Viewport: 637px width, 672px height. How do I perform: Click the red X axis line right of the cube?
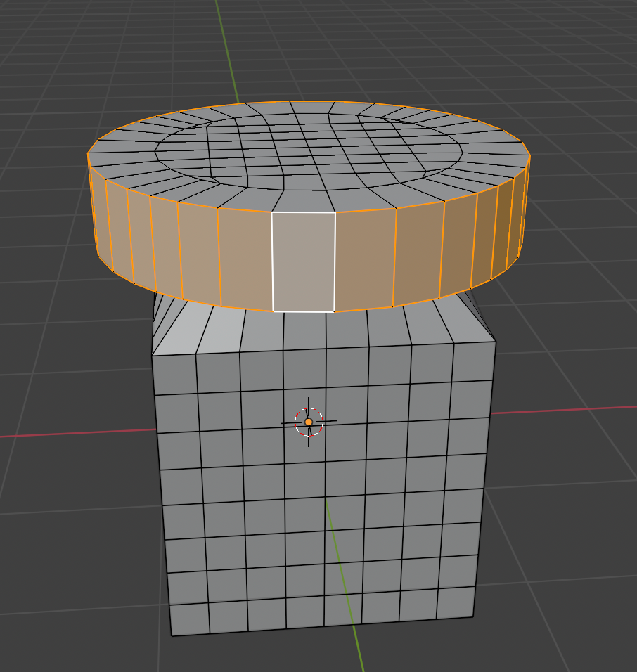pyautogui.click(x=562, y=411)
